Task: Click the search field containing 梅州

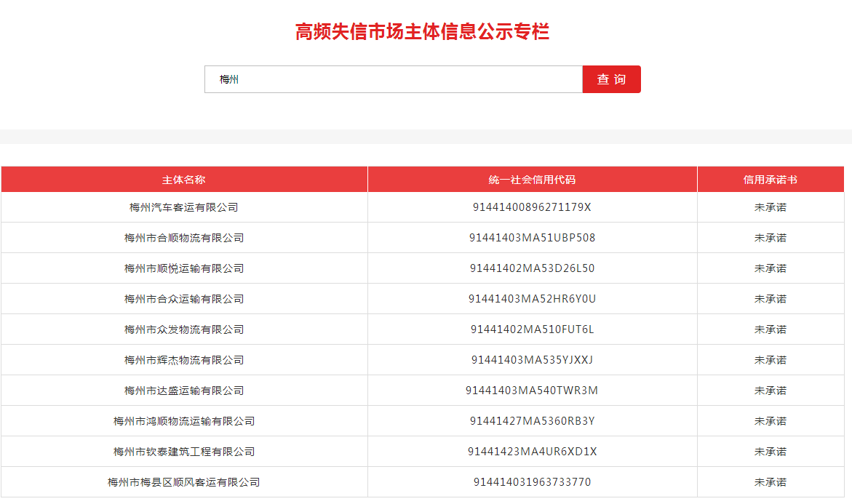Action: (393, 79)
